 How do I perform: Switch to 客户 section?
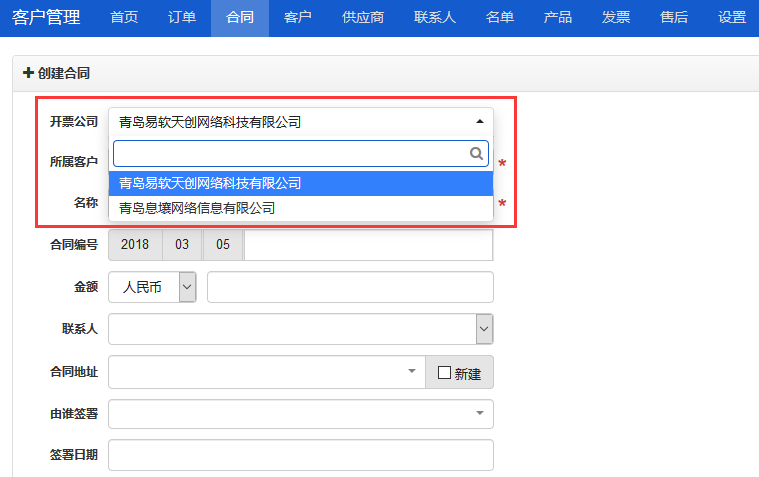[x=297, y=17]
